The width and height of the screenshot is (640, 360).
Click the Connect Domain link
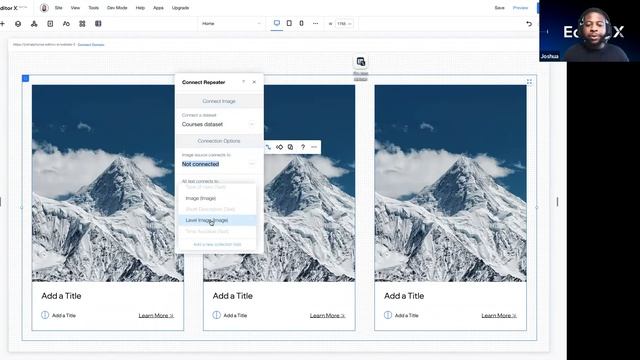pyautogui.click(x=91, y=44)
